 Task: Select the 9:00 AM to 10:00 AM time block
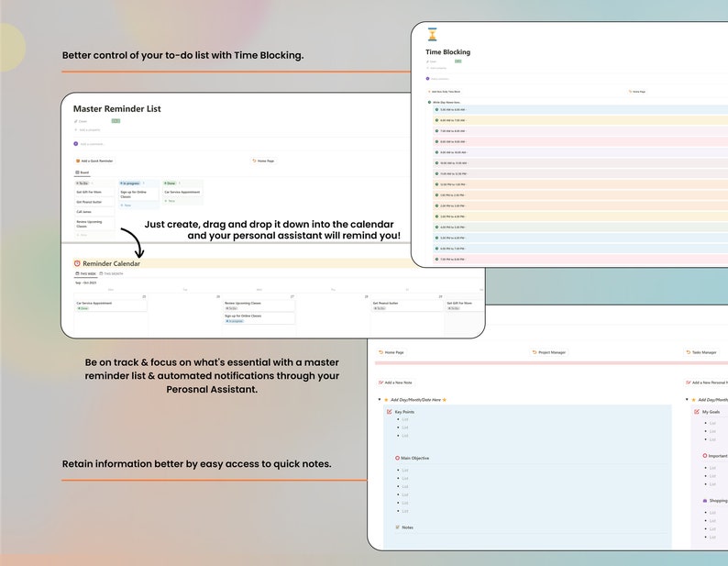click(x=580, y=152)
